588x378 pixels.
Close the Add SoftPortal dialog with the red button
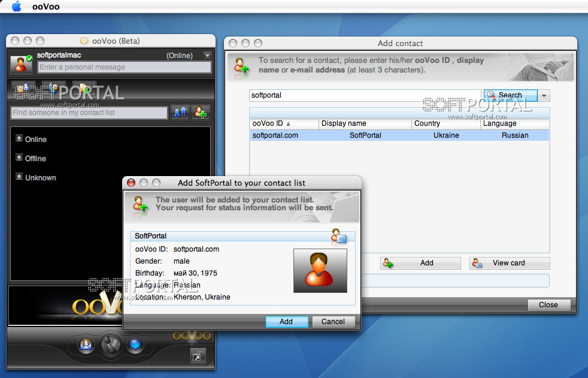pos(131,183)
